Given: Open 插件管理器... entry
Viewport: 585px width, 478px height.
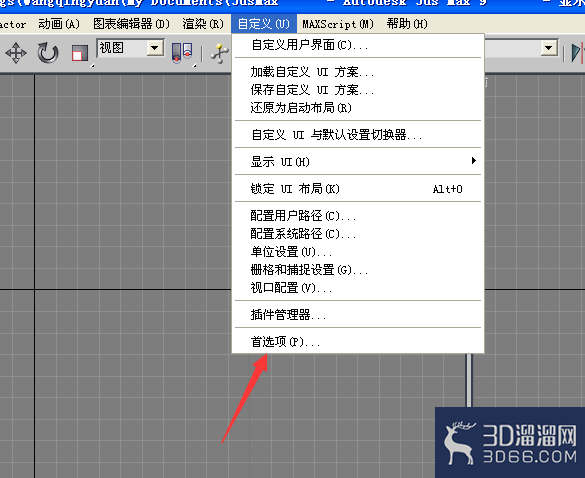Looking at the screenshot, I should (358, 315).
